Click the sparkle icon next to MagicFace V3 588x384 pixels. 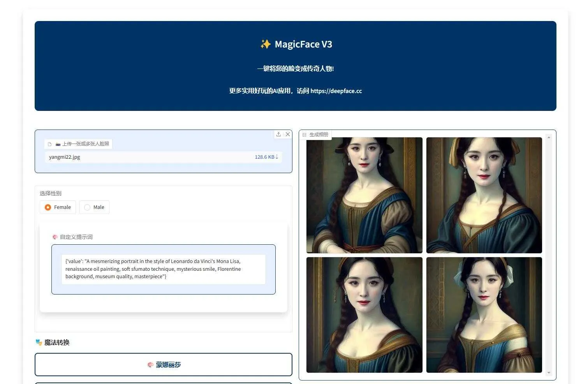[x=266, y=44]
